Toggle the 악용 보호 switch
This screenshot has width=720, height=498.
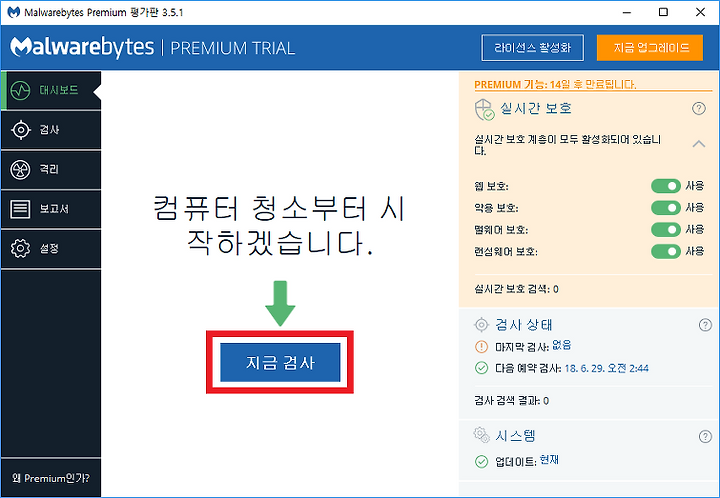point(666,208)
